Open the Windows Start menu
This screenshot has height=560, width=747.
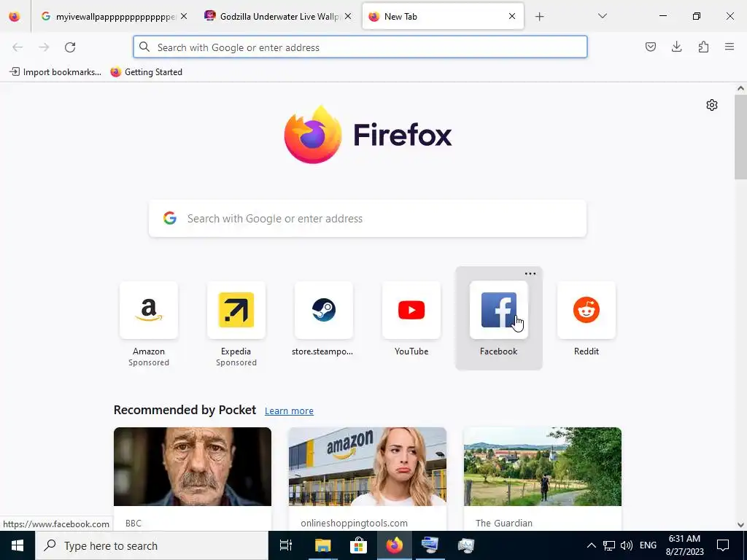18,545
